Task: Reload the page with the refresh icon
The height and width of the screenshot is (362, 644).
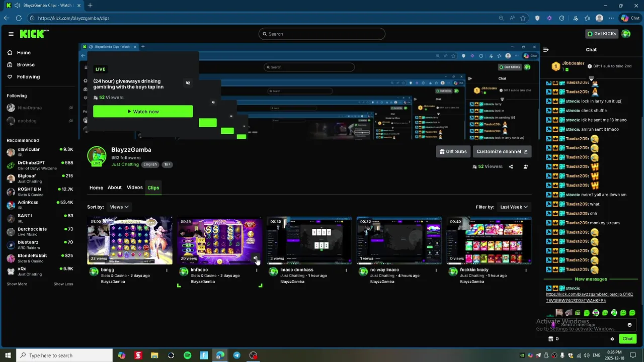Action: (19, 18)
